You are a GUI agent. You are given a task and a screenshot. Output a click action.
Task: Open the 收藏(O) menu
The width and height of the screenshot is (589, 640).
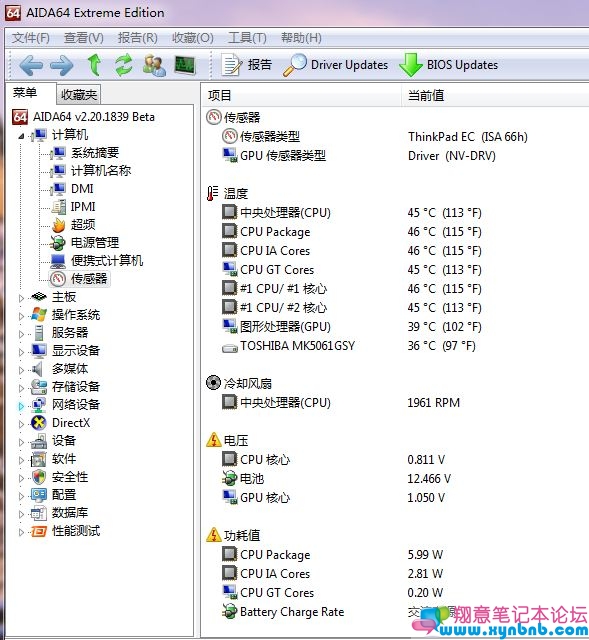[193, 38]
